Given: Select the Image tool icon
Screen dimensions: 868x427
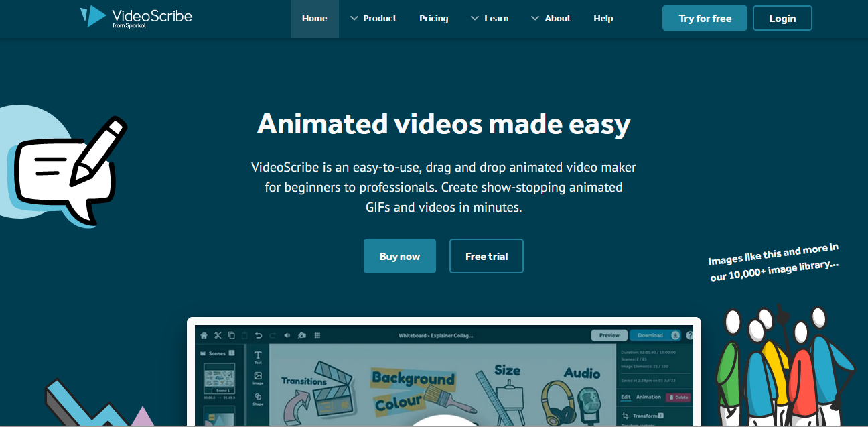Looking at the screenshot, I should point(258,378).
